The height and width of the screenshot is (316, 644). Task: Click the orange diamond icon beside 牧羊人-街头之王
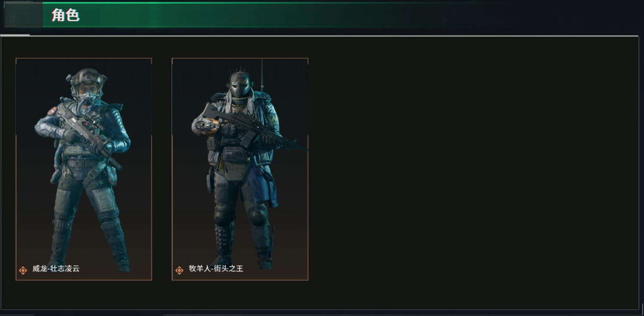coord(179,271)
